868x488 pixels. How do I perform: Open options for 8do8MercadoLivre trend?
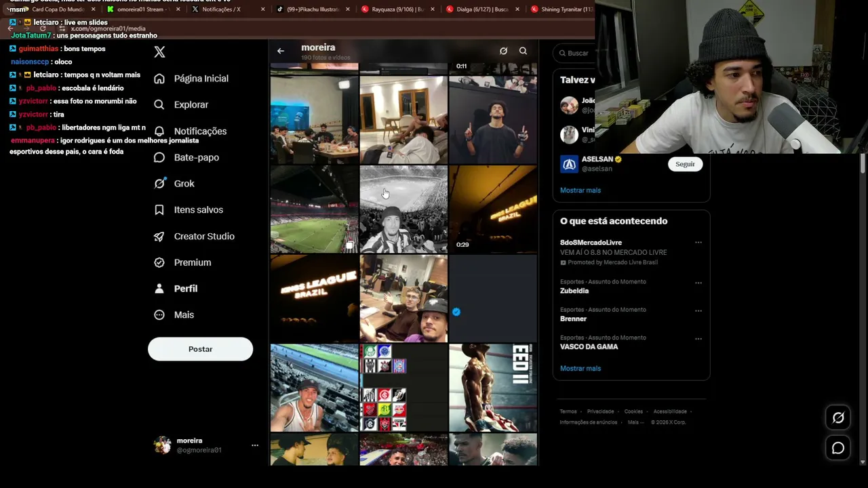[698, 243]
